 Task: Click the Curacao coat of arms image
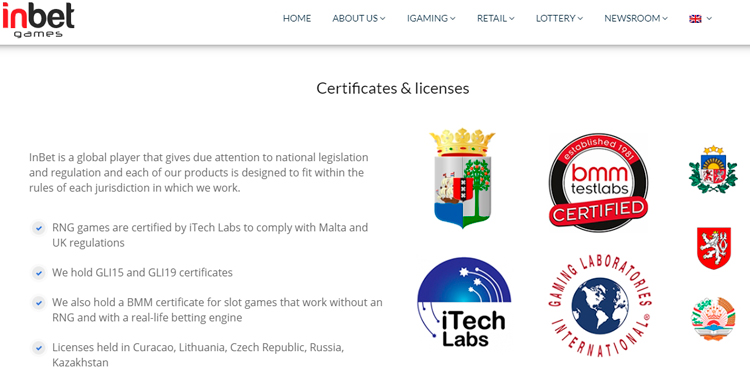463,178
